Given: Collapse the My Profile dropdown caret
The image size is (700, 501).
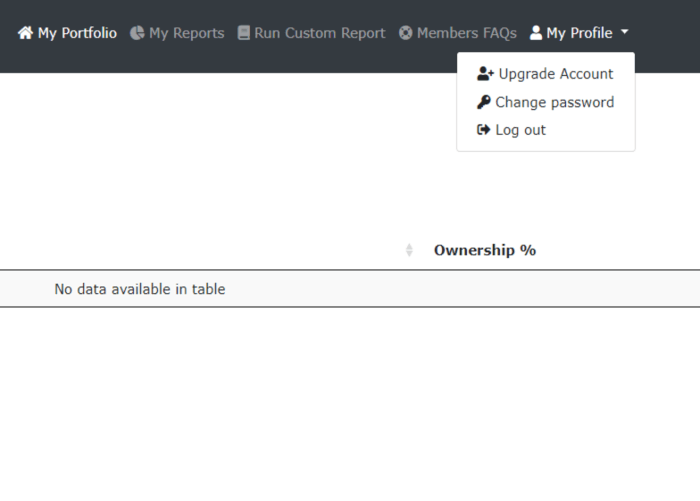Looking at the screenshot, I should click(625, 32).
